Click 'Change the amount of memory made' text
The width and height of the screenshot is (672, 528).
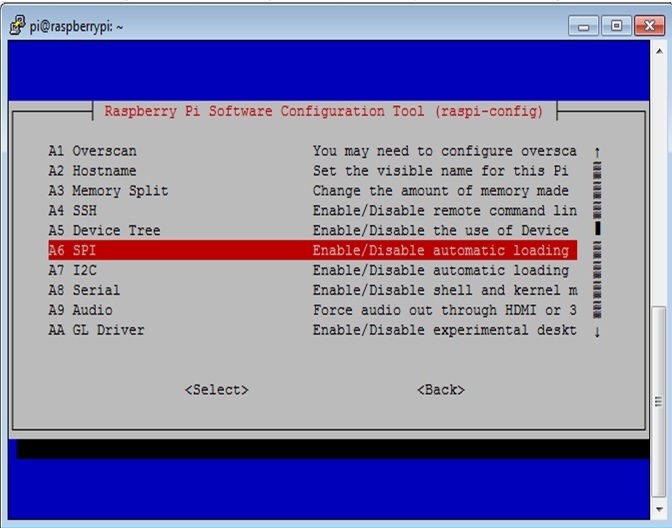[x=440, y=191]
